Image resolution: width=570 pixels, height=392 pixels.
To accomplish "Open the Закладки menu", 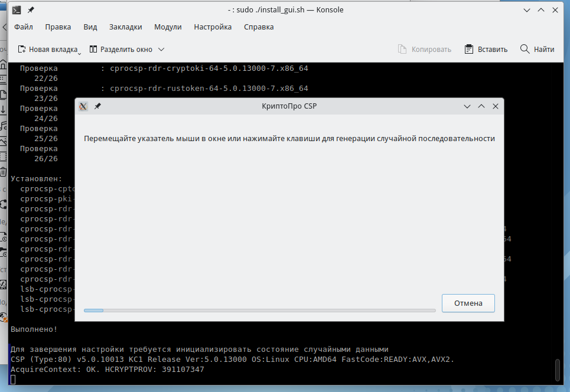I will click(x=125, y=27).
